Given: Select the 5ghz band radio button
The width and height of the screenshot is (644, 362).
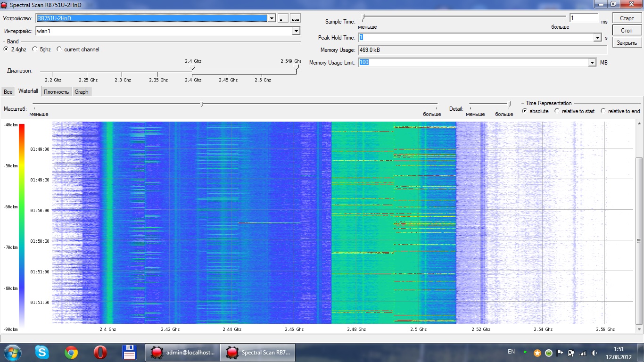Looking at the screenshot, I should 35,49.
